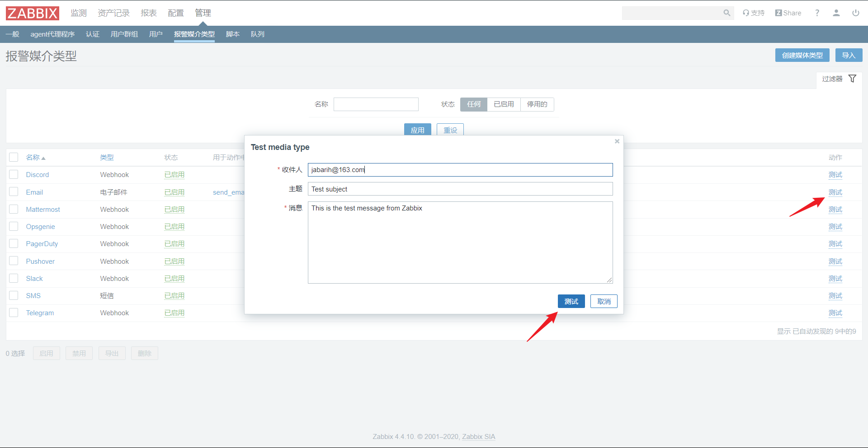Open the Discord media type link
The width and height of the screenshot is (868, 448).
[38, 175]
